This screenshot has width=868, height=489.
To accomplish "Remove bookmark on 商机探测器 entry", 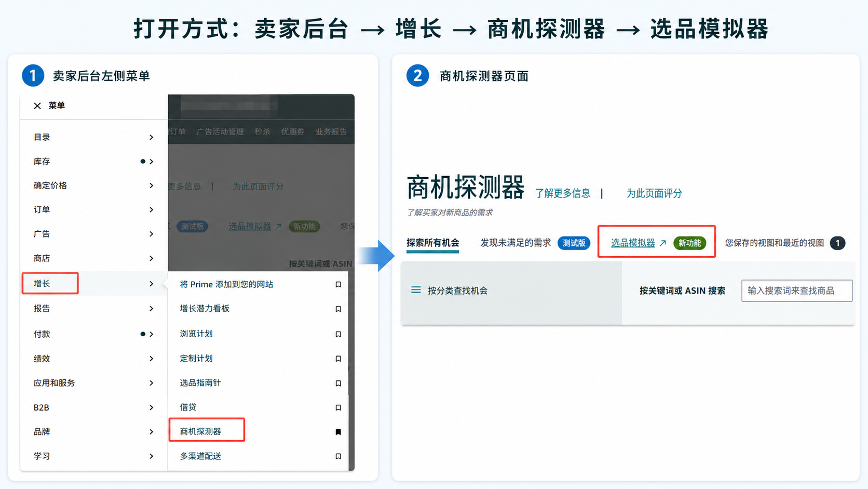I will tap(338, 432).
